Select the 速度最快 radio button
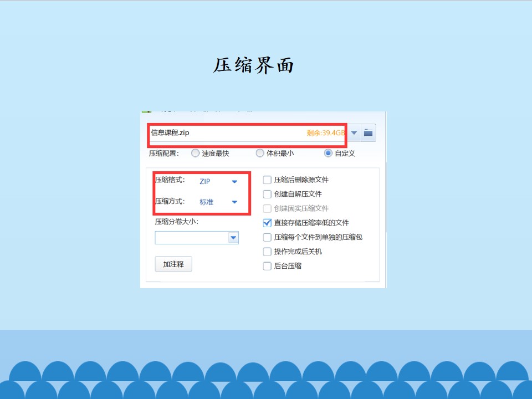The image size is (532, 399). (195, 154)
